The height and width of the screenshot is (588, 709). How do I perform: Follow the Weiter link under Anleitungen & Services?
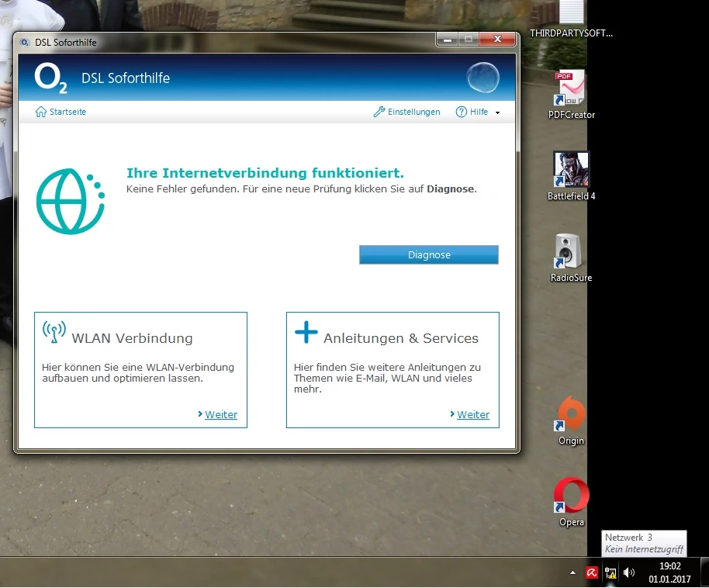[473, 414]
